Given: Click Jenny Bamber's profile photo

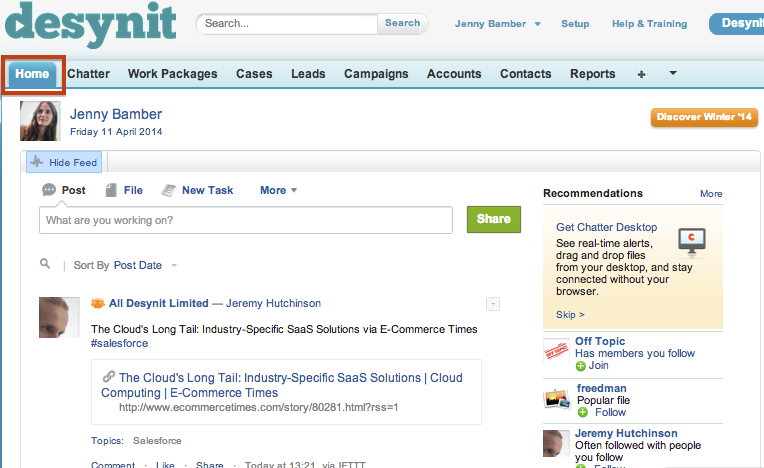Looking at the screenshot, I should tap(40, 121).
